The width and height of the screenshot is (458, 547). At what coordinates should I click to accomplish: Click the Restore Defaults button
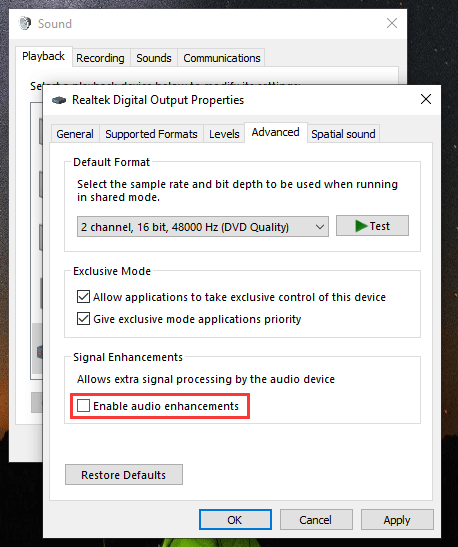click(124, 475)
